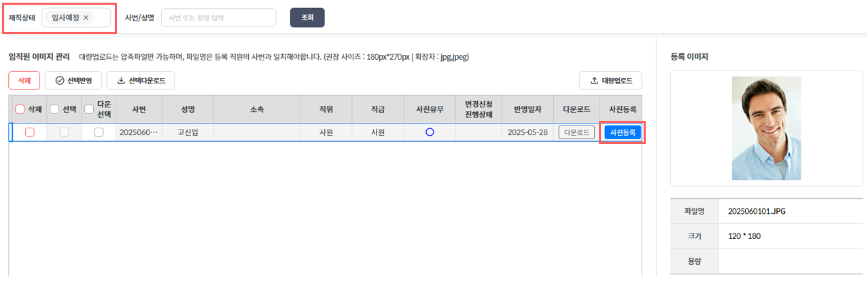Click the blue circle 사진유무 indicator

click(430, 132)
